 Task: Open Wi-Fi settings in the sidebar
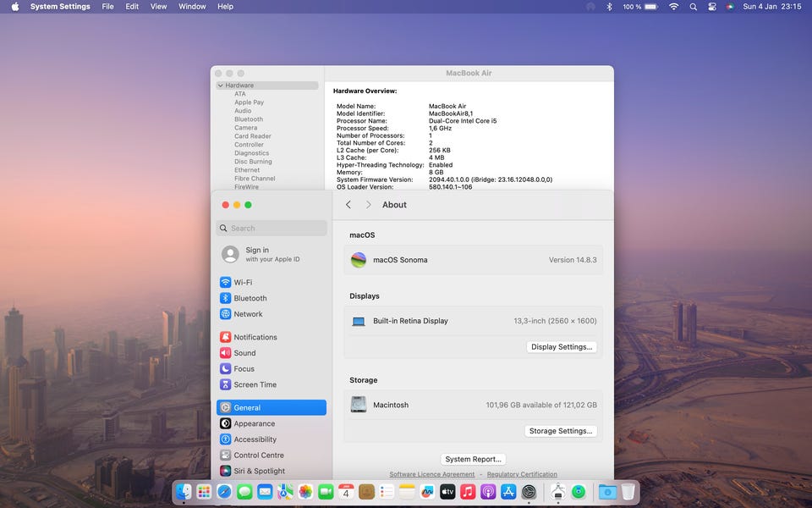[x=242, y=283]
